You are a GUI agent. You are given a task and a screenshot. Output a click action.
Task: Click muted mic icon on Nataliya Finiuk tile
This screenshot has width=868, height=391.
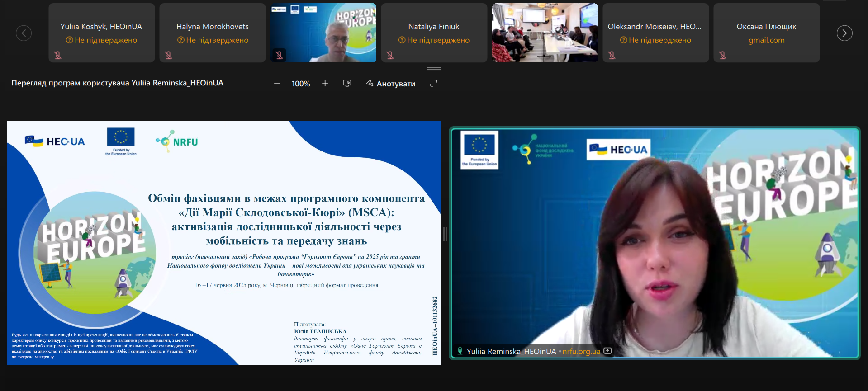[x=390, y=55]
